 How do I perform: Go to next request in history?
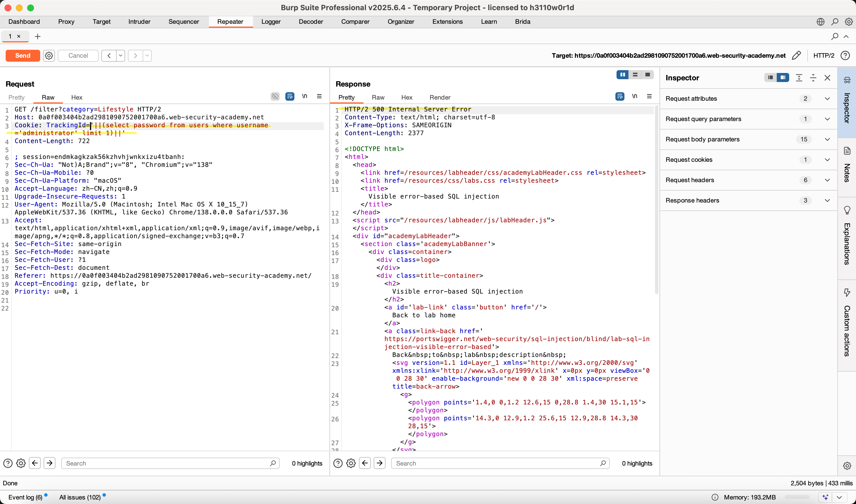(x=135, y=55)
